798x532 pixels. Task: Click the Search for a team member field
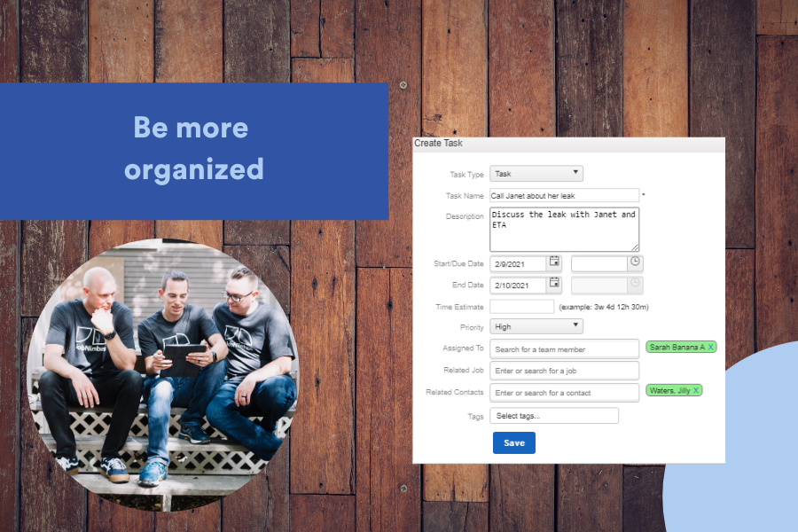(564, 349)
